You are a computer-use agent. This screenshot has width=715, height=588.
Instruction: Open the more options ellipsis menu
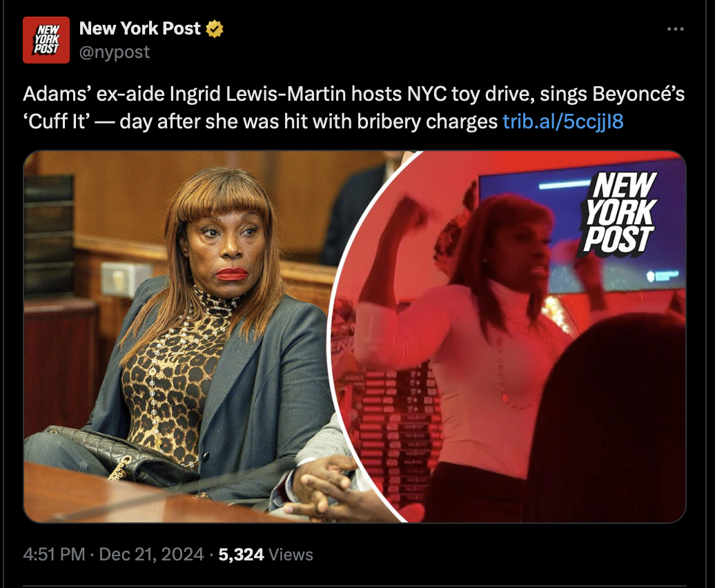[x=675, y=29]
